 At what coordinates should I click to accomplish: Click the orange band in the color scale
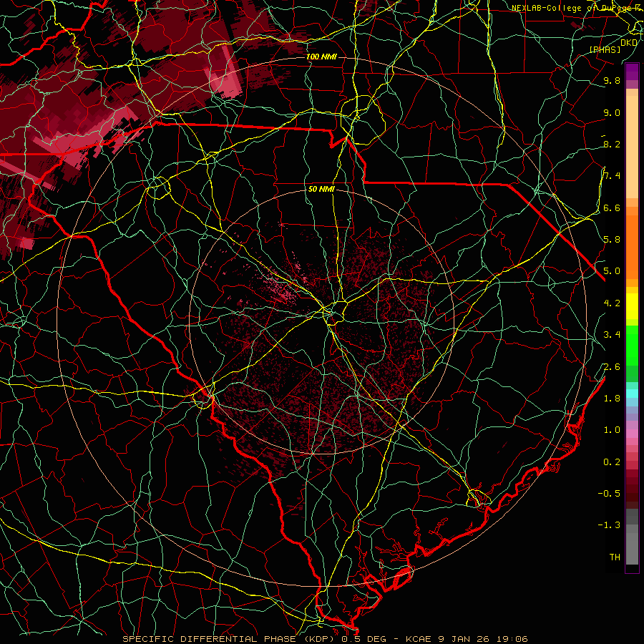point(632,246)
